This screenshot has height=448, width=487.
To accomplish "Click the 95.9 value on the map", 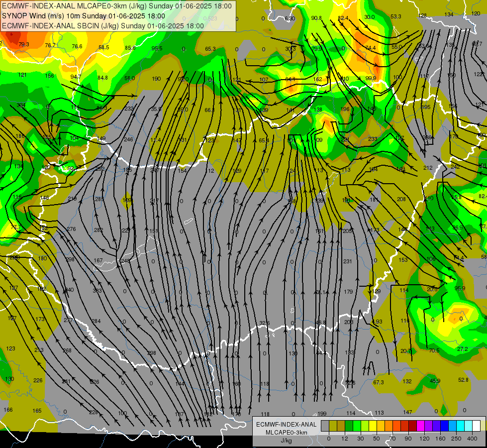I will (x=460, y=288).
